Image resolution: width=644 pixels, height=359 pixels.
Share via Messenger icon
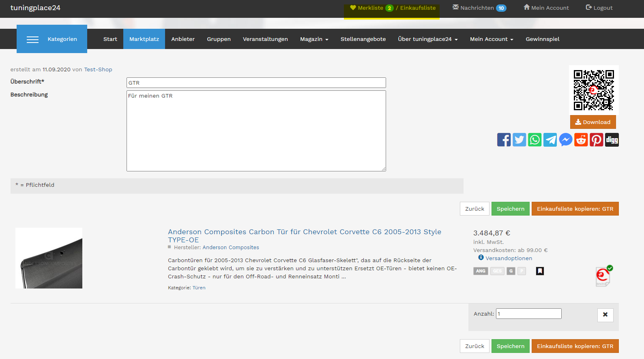coord(565,140)
